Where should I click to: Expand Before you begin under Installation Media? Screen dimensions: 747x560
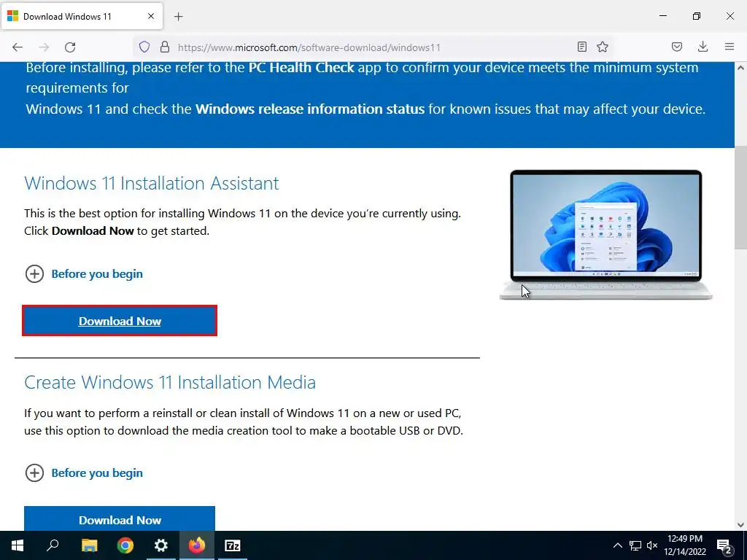pyautogui.click(x=84, y=472)
